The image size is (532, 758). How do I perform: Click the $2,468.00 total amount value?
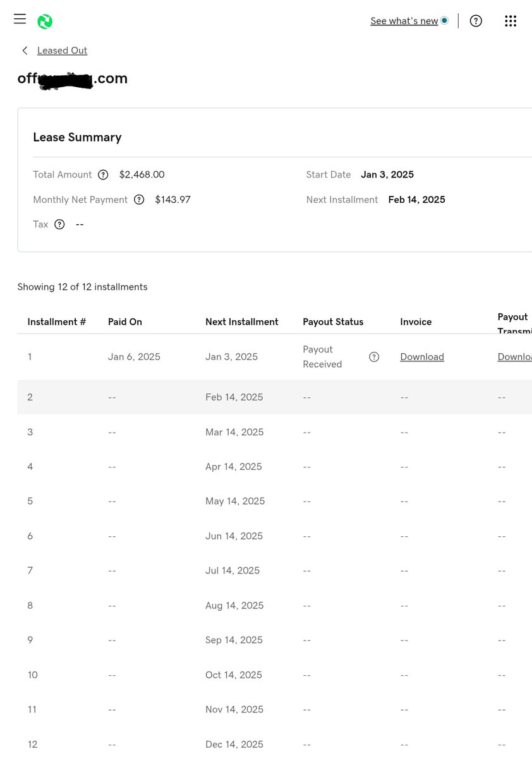click(142, 174)
